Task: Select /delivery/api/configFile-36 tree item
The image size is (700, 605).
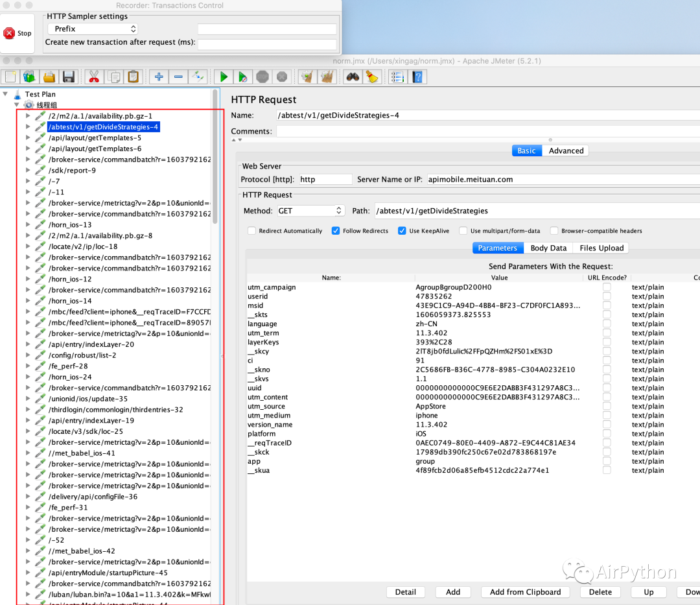Action: point(93,497)
